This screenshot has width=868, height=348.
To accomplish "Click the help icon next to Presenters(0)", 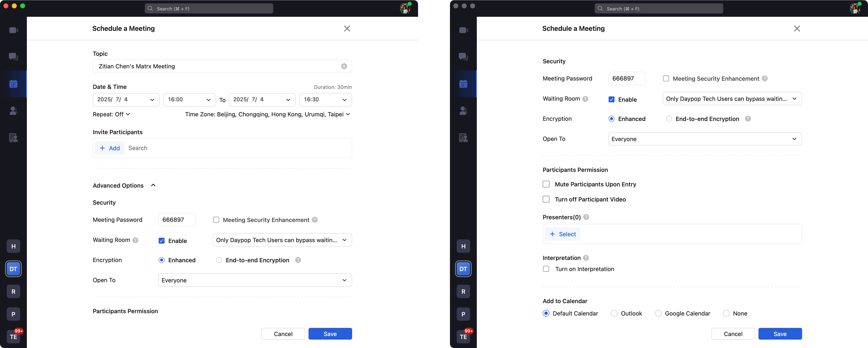I will [586, 217].
